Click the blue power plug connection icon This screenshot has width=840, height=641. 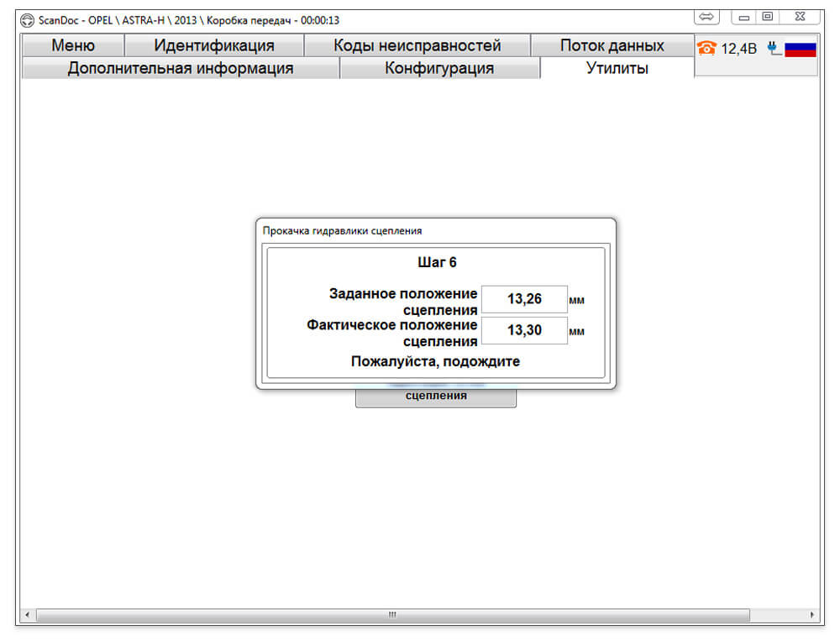click(x=773, y=48)
